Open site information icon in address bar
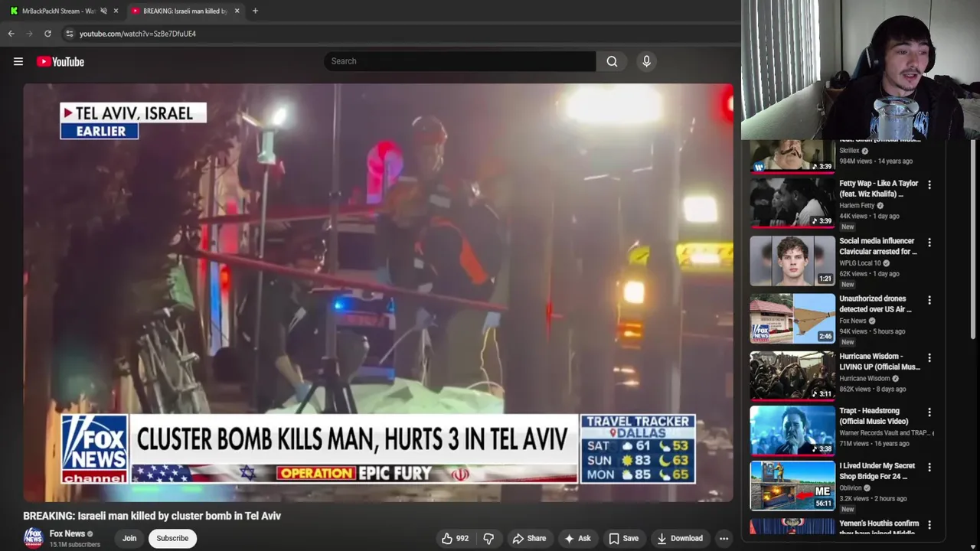The image size is (980, 551). tap(69, 34)
